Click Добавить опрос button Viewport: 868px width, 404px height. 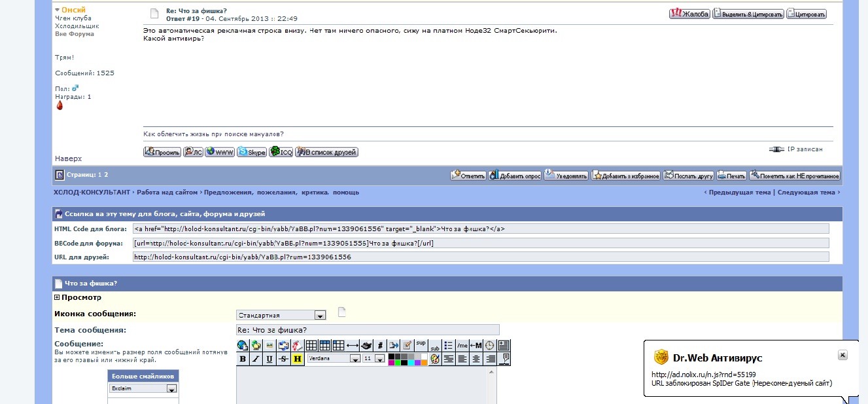pyautogui.click(x=515, y=175)
